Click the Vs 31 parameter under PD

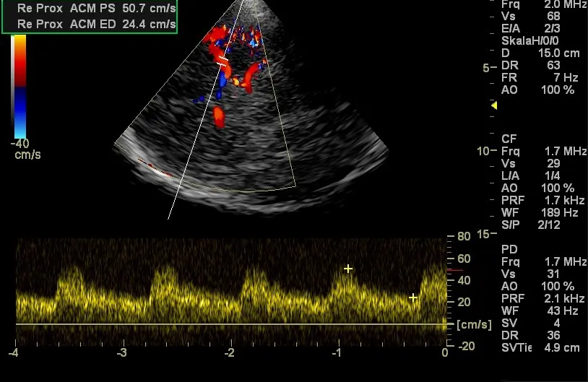pos(531,274)
